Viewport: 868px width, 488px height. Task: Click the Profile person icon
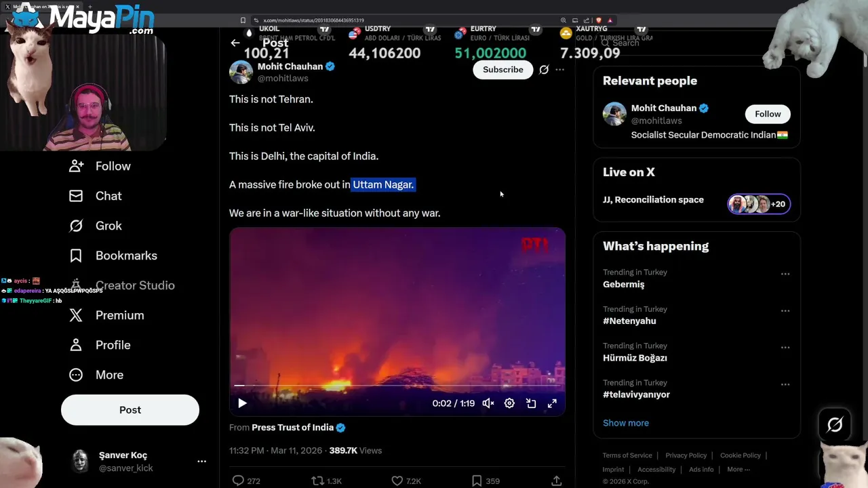point(76,345)
